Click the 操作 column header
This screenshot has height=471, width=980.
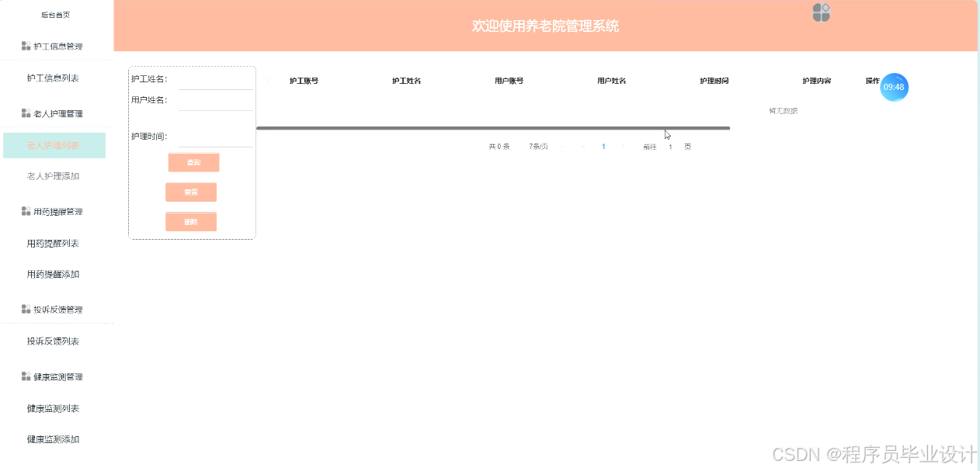click(x=873, y=81)
